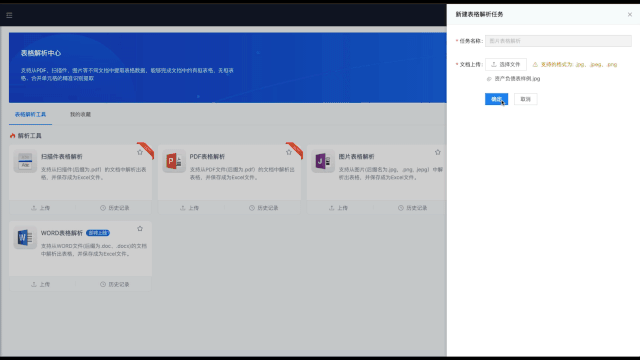Image resolution: width=640 pixels, height=360 pixels.
Task: Click the scanned document tool icon
Action: pos(25,161)
